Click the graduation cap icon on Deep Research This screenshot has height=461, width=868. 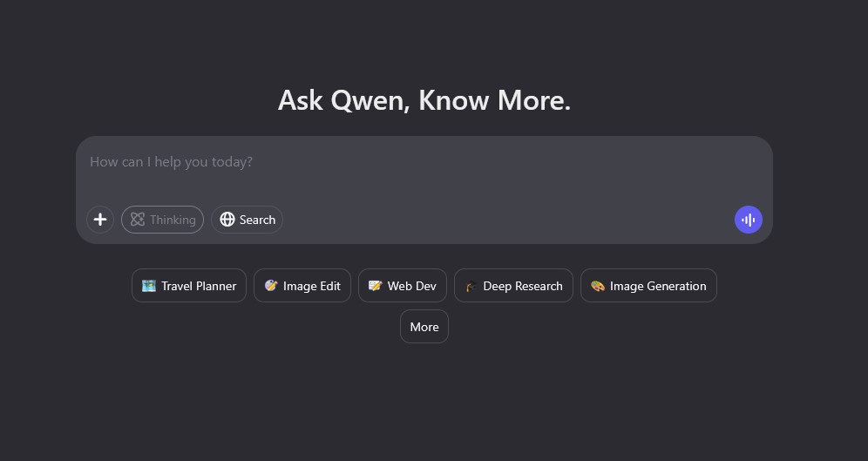pyautogui.click(x=471, y=286)
